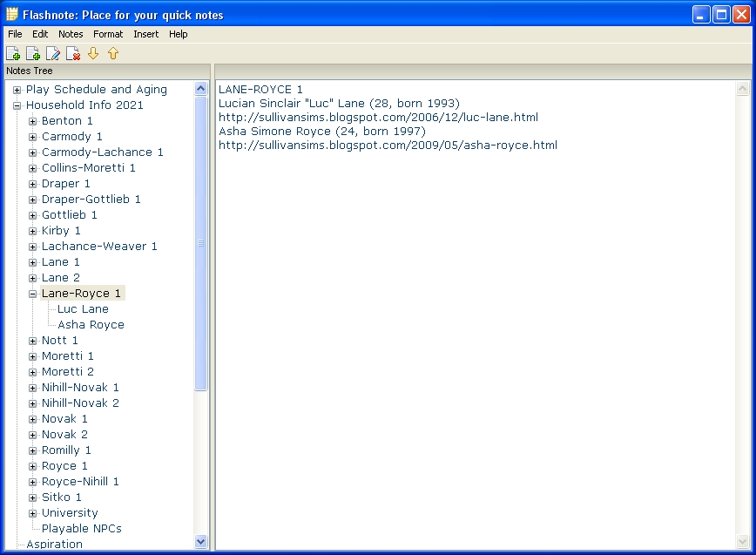Click the note editor scrollbar up arrow
The image size is (756, 555).
pyautogui.click(x=742, y=88)
